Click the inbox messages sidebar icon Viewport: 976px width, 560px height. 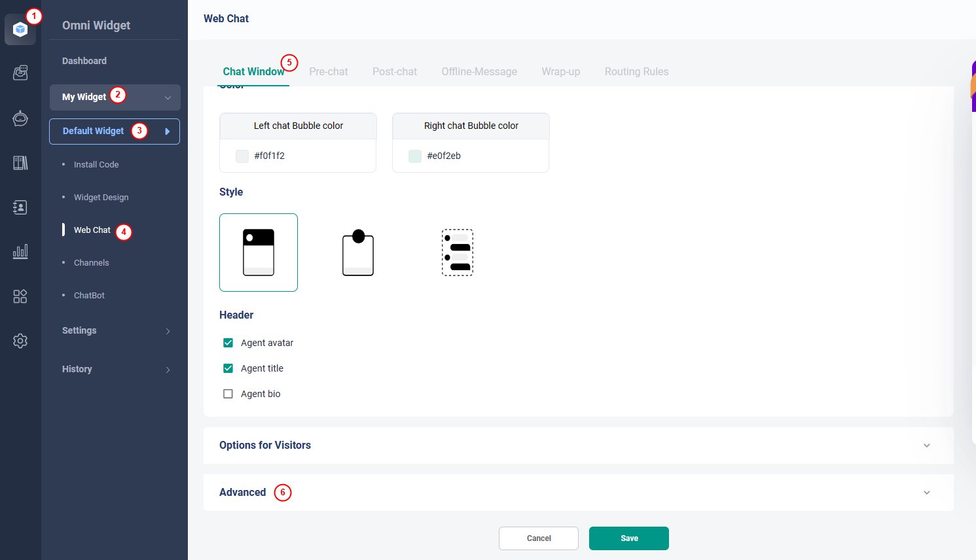pos(20,73)
